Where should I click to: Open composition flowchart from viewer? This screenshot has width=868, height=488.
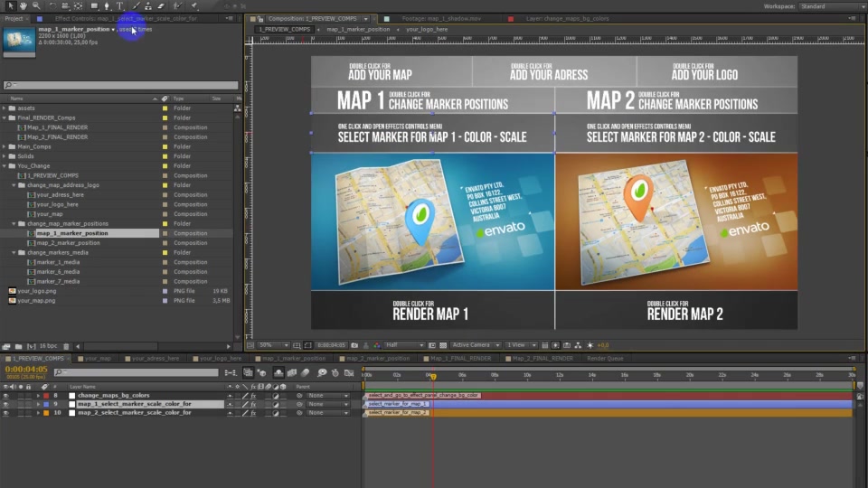578,345
